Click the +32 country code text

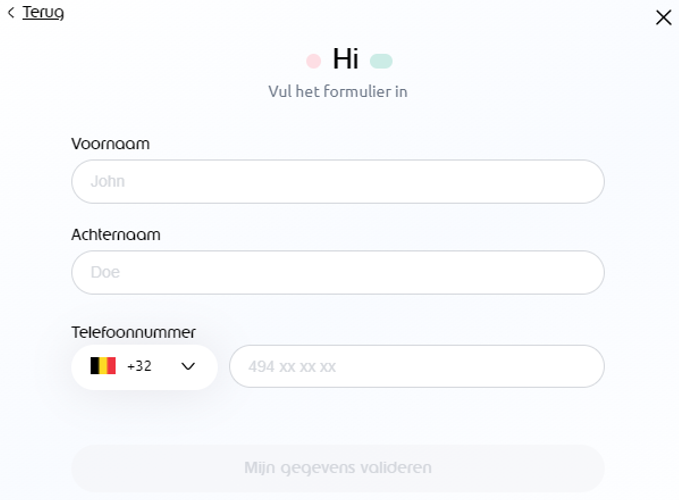pyautogui.click(x=139, y=366)
